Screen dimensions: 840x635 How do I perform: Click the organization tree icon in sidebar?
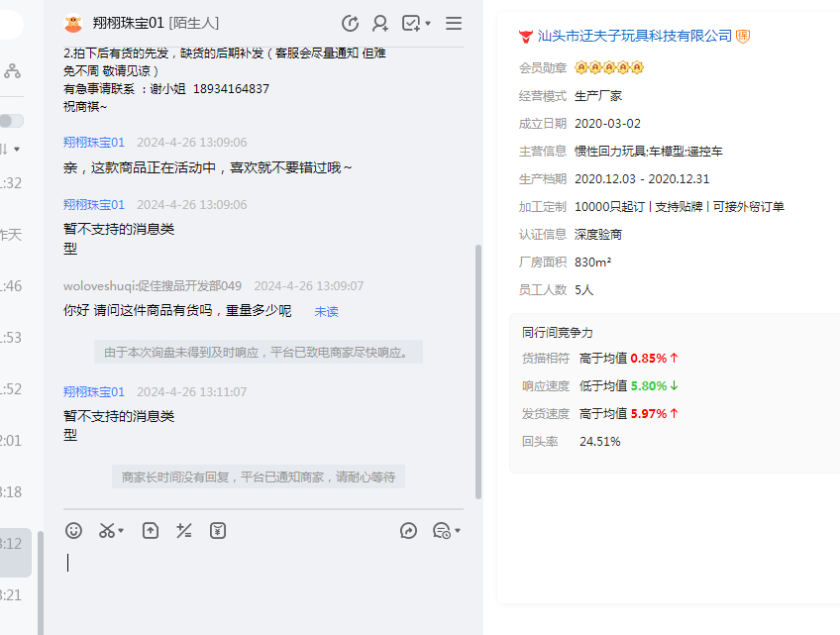[12, 70]
